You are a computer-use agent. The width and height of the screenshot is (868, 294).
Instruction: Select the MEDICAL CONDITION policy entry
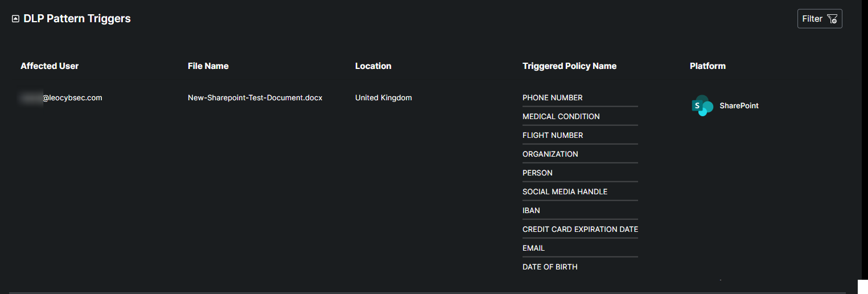point(561,117)
